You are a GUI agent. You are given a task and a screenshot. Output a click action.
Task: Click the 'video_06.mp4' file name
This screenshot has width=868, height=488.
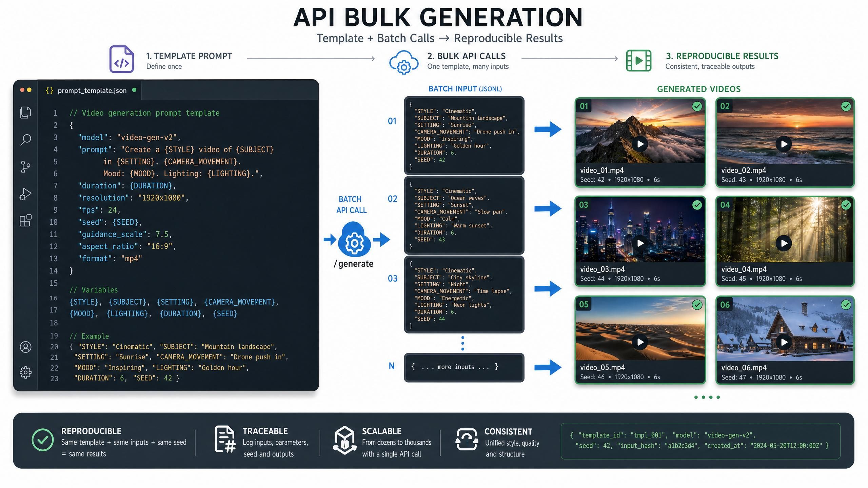point(744,368)
